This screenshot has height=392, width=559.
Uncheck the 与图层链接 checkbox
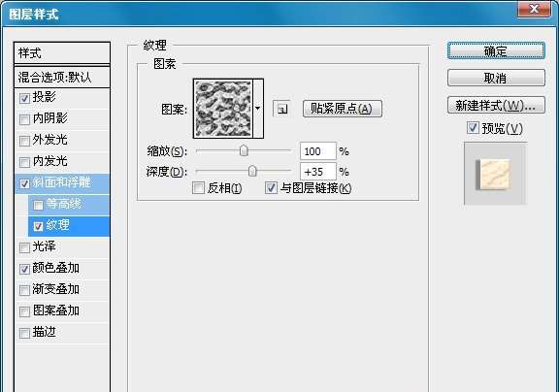(271, 188)
